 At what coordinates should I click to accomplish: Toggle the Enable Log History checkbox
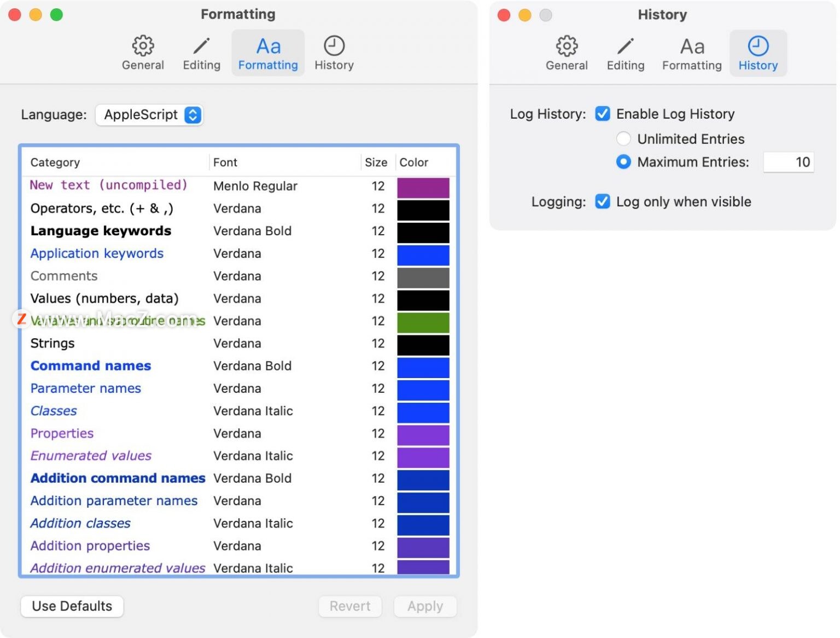tap(603, 114)
